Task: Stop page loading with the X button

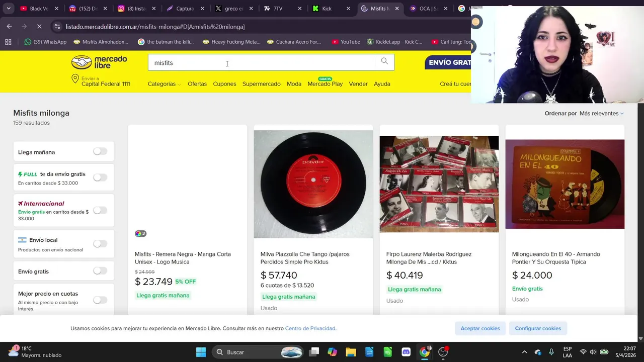Action: 39,26
